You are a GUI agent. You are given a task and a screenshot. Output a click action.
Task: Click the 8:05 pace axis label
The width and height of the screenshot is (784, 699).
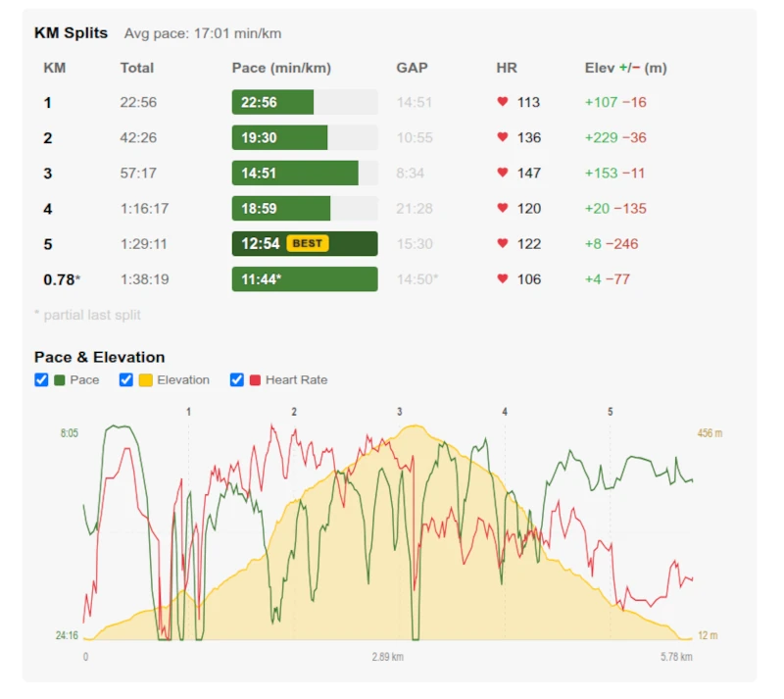70,433
